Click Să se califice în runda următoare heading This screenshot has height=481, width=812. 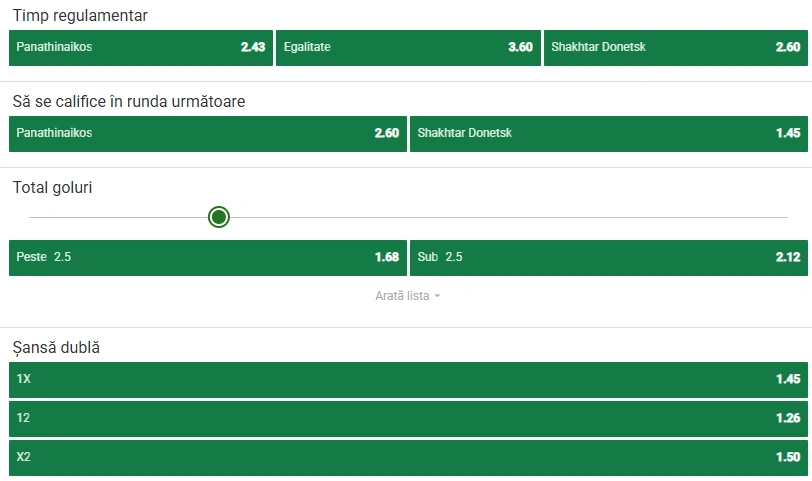pyautogui.click(x=129, y=101)
